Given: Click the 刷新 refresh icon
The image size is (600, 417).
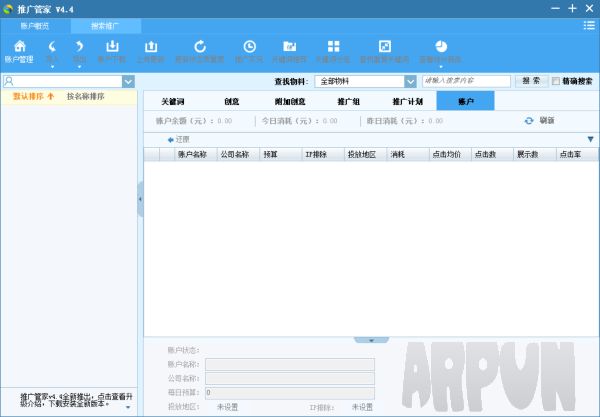Looking at the screenshot, I should click(529, 121).
